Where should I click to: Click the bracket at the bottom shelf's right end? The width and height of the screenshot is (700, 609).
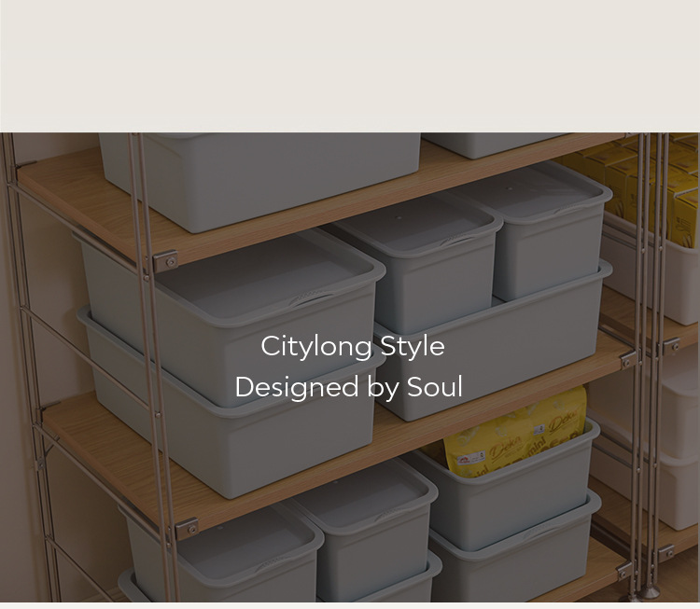click(x=623, y=571)
